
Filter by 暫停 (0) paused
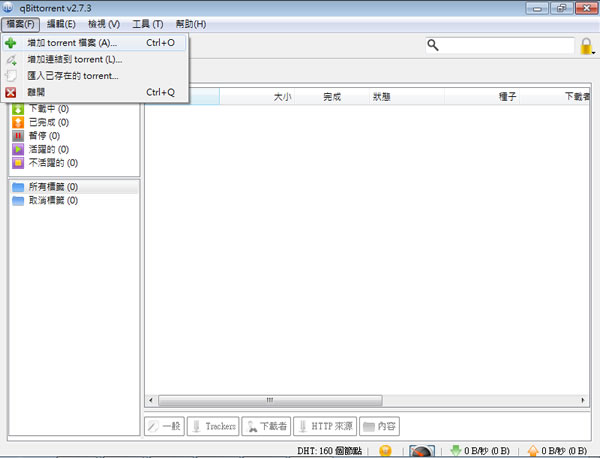pyautogui.click(x=44, y=136)
